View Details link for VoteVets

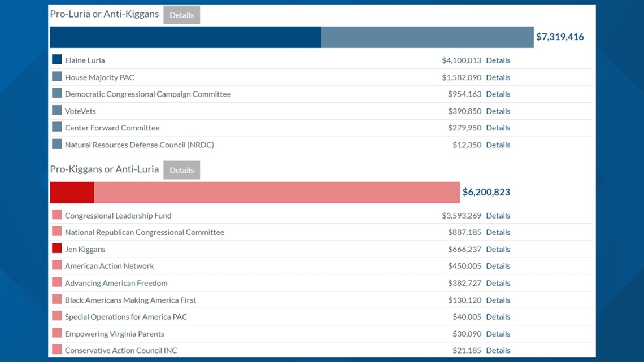tap(498, 111)
